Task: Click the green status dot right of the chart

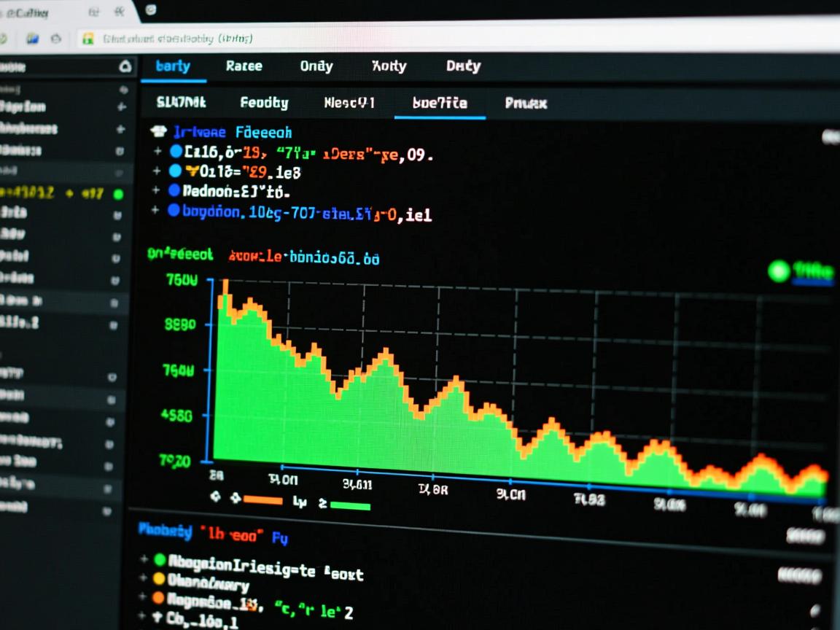Action: point(779,272)
